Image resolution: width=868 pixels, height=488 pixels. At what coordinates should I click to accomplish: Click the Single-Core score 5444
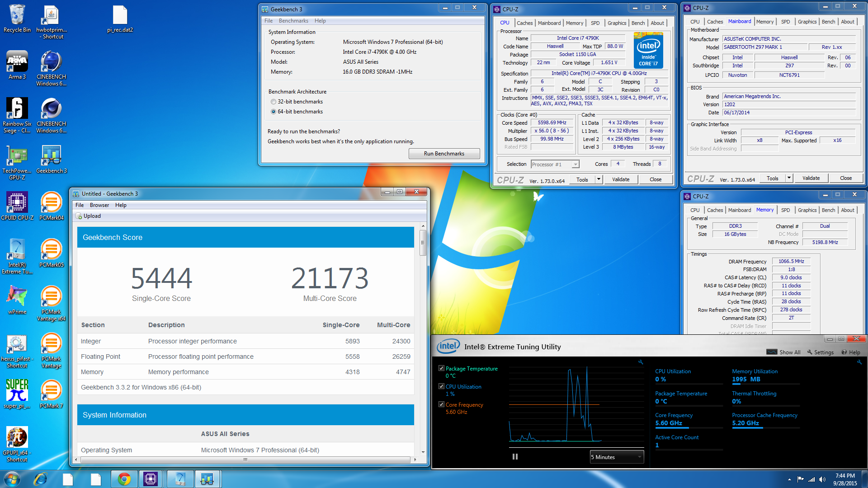pyautogui.click(x=161, y=278)
